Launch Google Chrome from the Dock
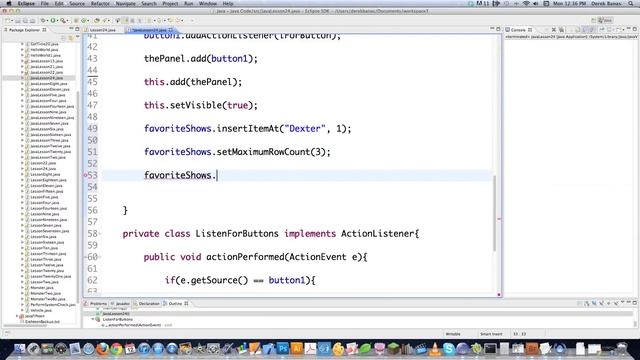The image size is (640, 360). (116, 349)
